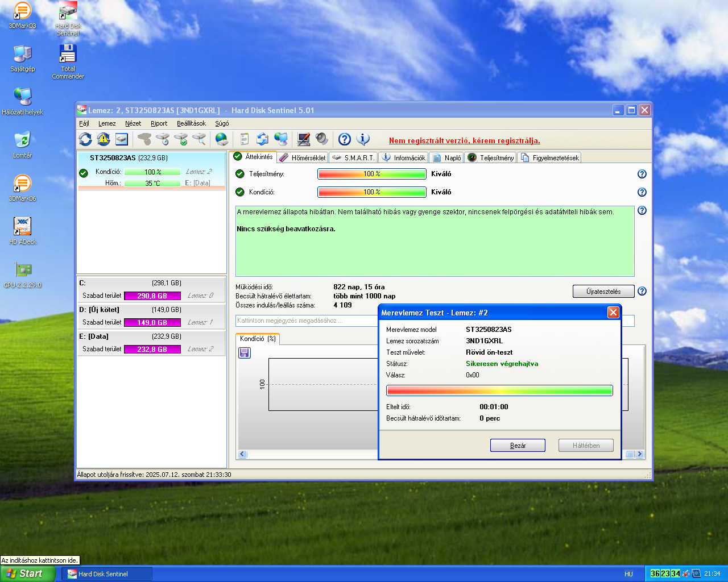Click the disk with magnifier toolbar icon
The height and width of the screenshot is (582, 728).
[x=199, y=139]
